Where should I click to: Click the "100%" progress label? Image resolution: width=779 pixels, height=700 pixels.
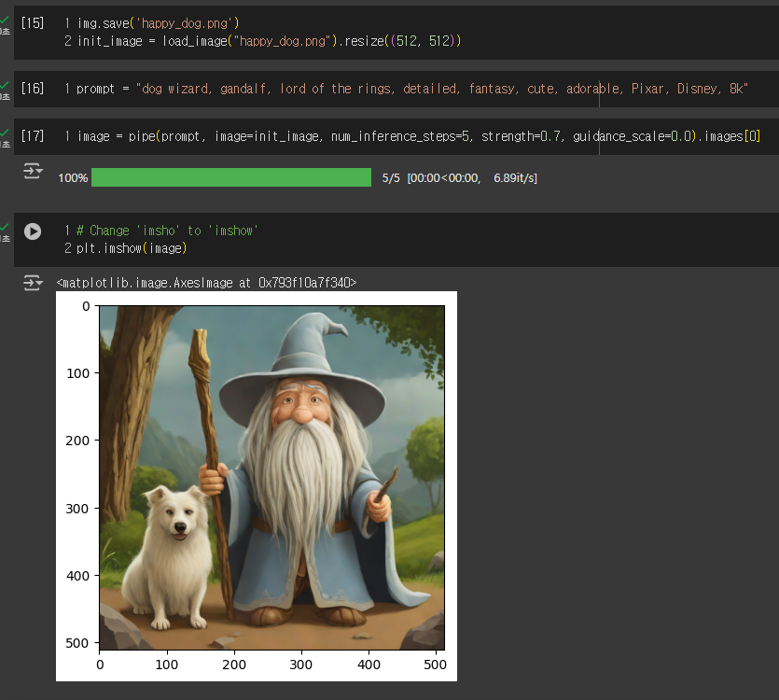[73, 178]
